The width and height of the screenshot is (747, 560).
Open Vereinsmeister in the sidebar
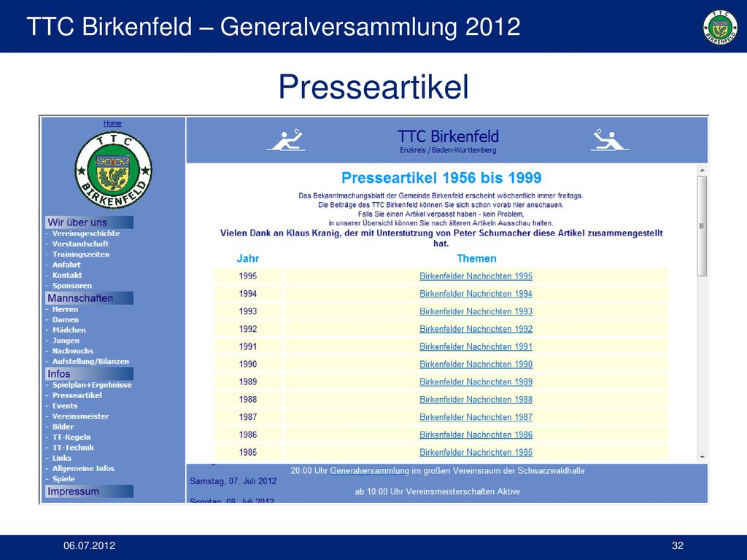tap(80, 416)
